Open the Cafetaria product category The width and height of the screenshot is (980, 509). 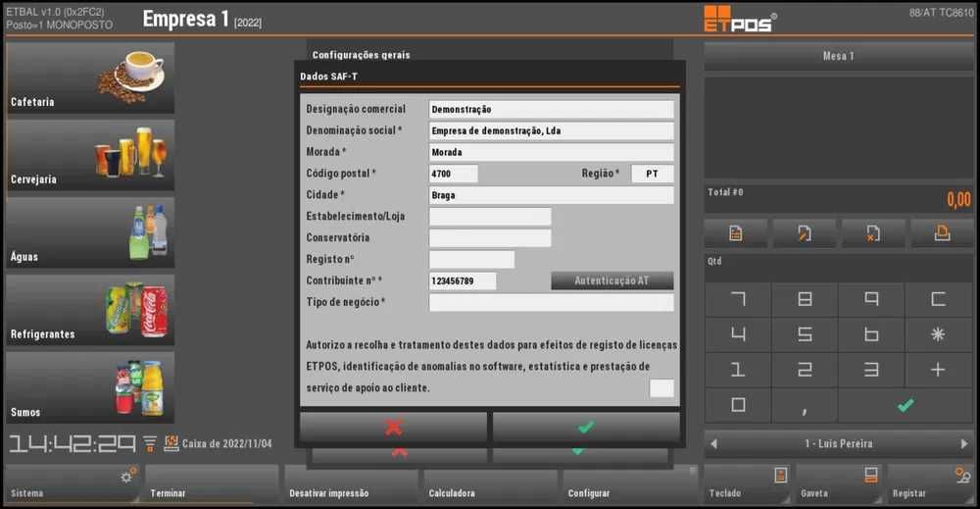tap(90, 77)
